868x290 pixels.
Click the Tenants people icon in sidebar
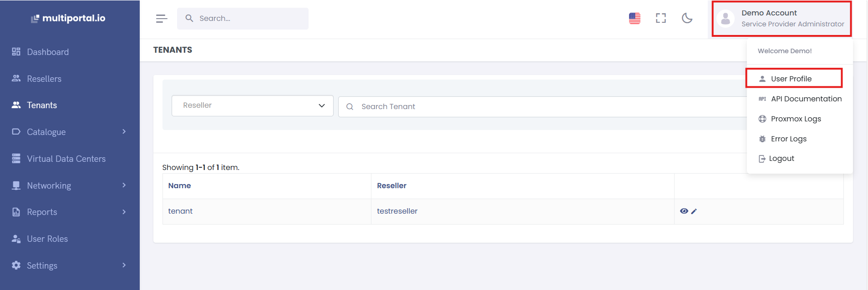coord(16,105)
